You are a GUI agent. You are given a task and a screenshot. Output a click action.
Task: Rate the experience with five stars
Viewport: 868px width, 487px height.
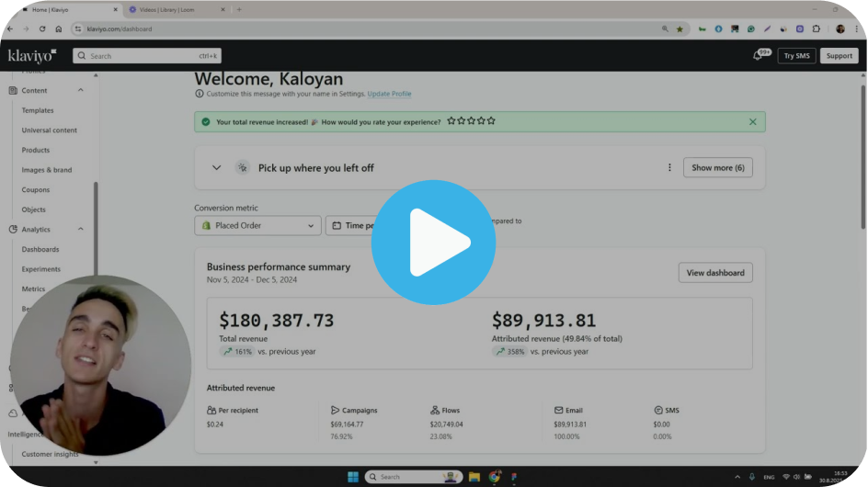[491, 120]
